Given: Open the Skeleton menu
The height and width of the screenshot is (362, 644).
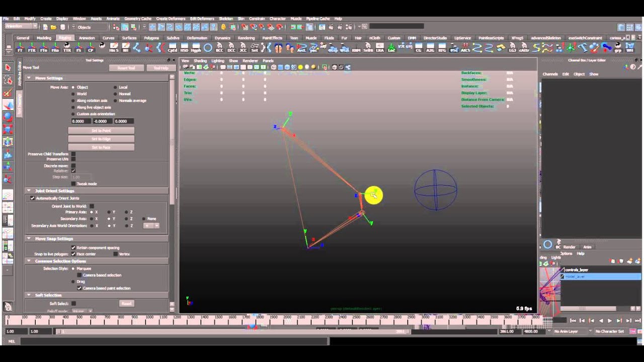Looking at the screenshot, I should pyautogui.click(x=226, y=18).
